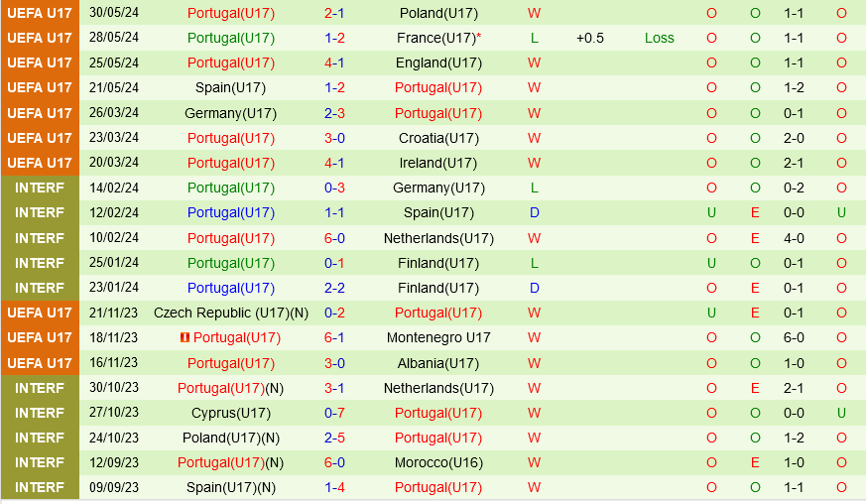Click the 0-1 score versus Finland(U17)

(x=334, y=263)
